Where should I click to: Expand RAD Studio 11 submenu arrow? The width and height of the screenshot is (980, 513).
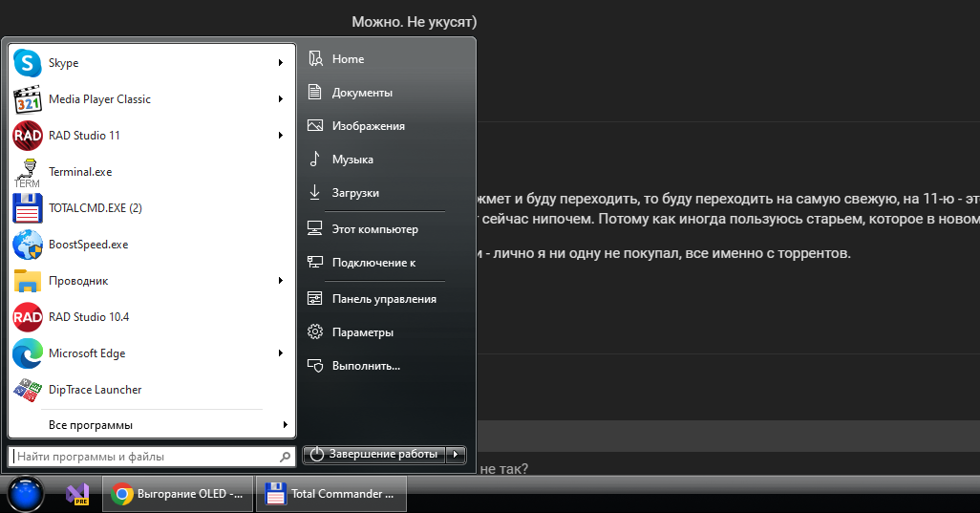(281, 135)
